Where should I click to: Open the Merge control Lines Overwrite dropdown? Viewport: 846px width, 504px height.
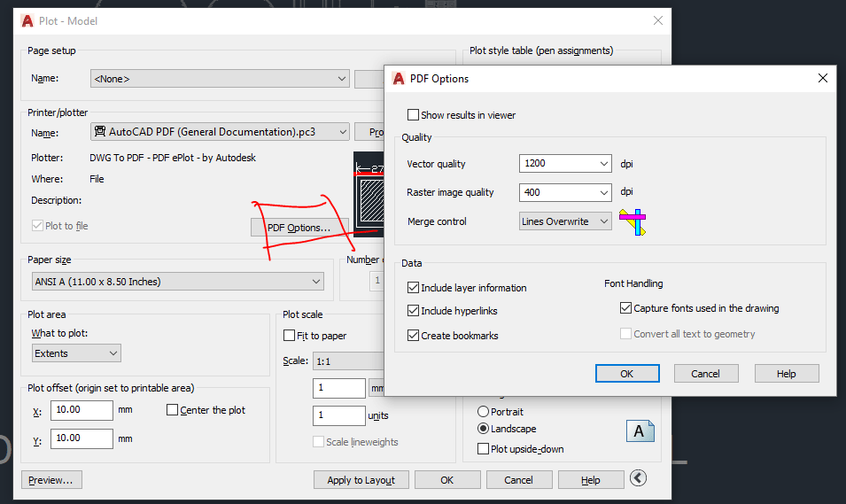click(x=565, y=221)
